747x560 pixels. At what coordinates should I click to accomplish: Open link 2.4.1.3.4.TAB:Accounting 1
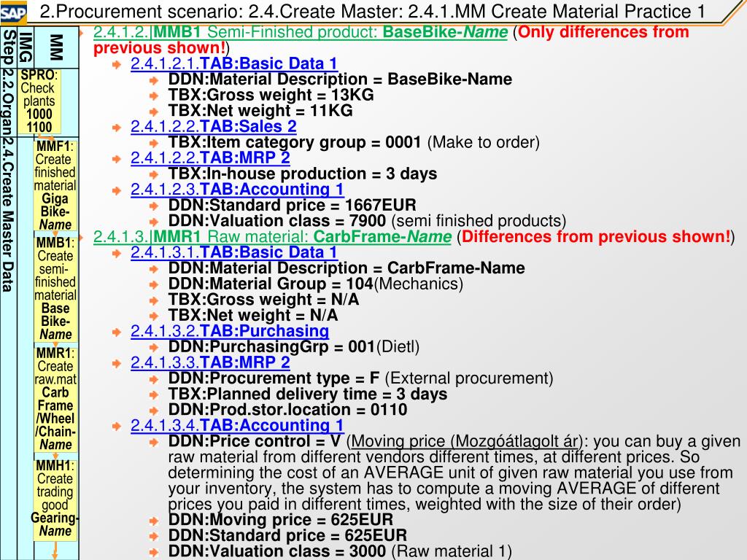(237, 425)
